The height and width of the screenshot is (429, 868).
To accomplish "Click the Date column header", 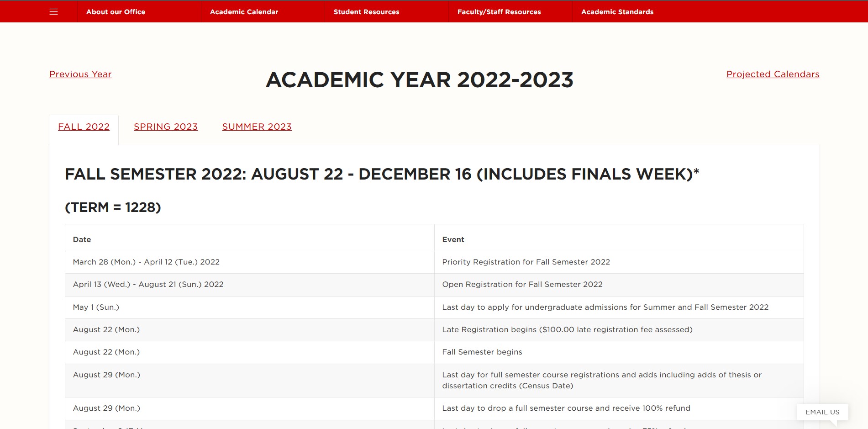I will coord(82,239).
